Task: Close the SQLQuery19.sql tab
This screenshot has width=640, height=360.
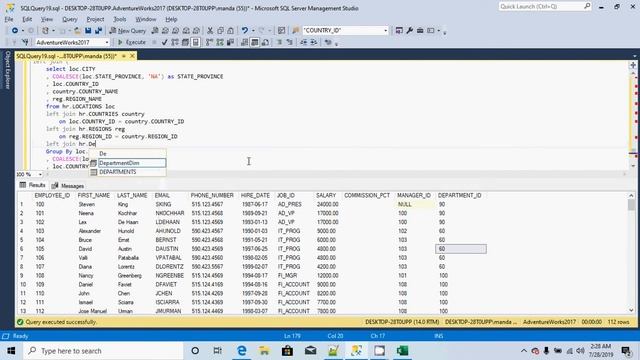Action: pyautogui.click(x=132, y=56)
